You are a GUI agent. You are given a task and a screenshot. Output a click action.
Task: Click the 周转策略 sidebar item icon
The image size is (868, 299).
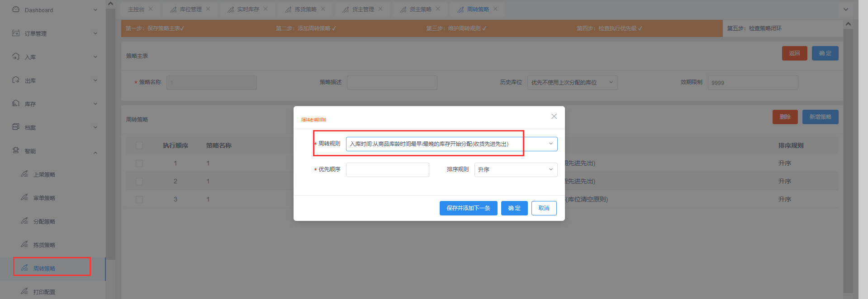point(24,268)
